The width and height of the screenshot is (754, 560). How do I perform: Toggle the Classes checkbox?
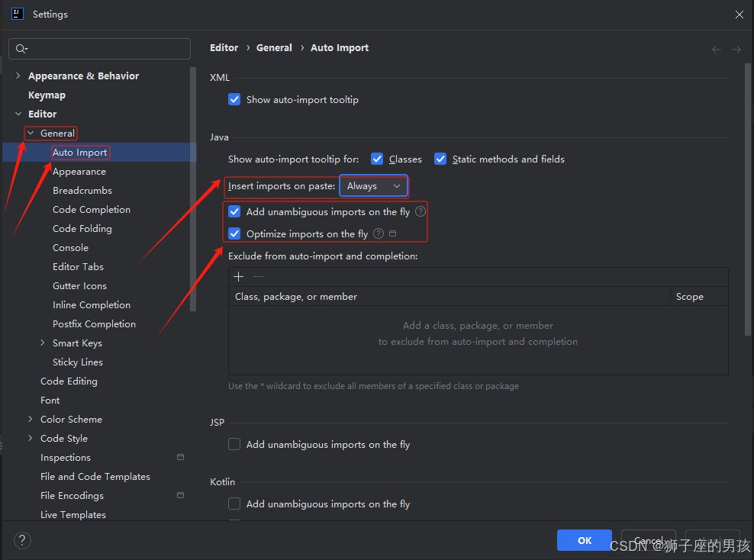(377, 159)
